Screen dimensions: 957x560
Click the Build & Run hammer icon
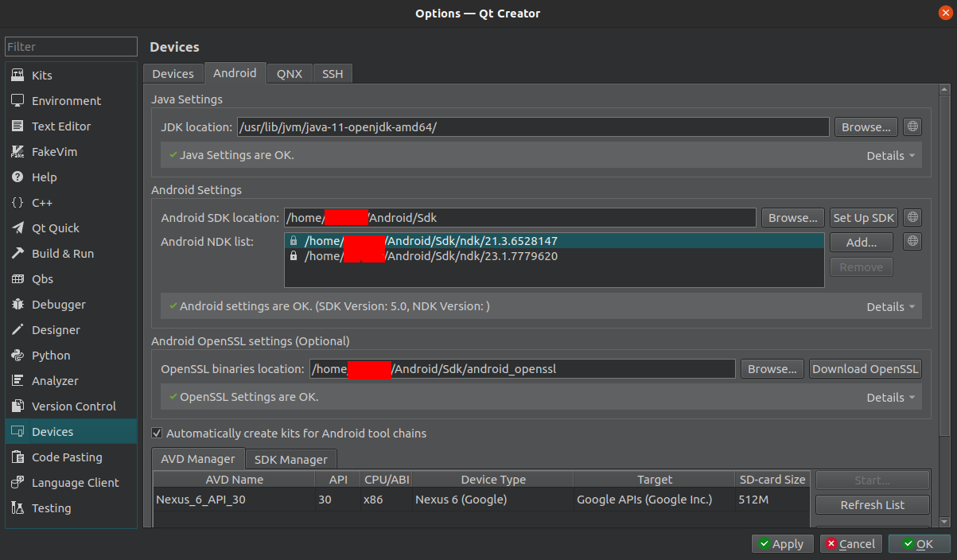[18, 254]
